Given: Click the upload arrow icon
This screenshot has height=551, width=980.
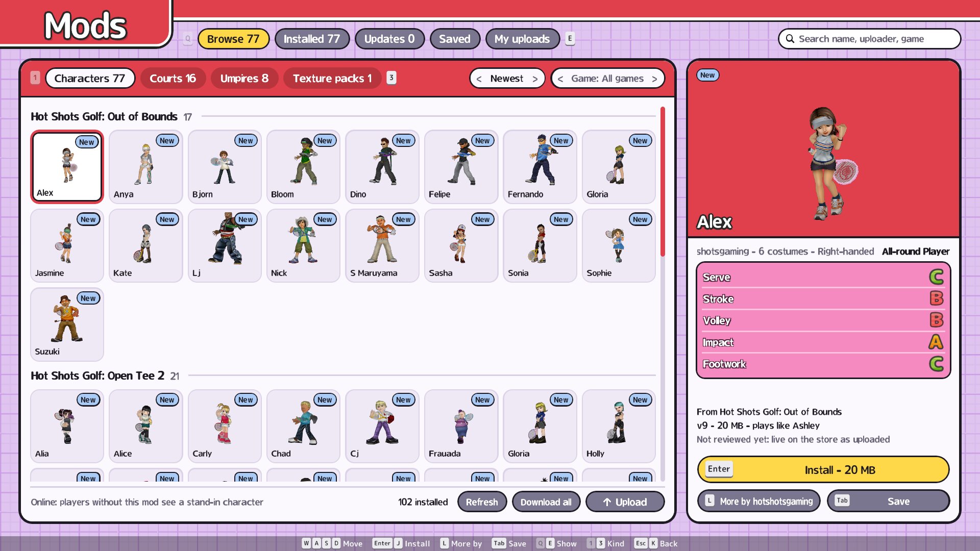Looking at the screenshot, I should point(607,502).
